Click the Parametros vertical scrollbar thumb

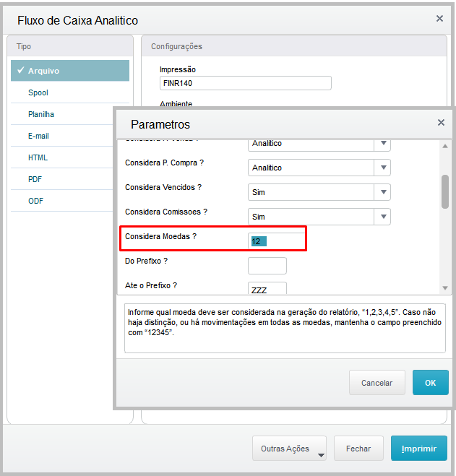tap(445, 191)
